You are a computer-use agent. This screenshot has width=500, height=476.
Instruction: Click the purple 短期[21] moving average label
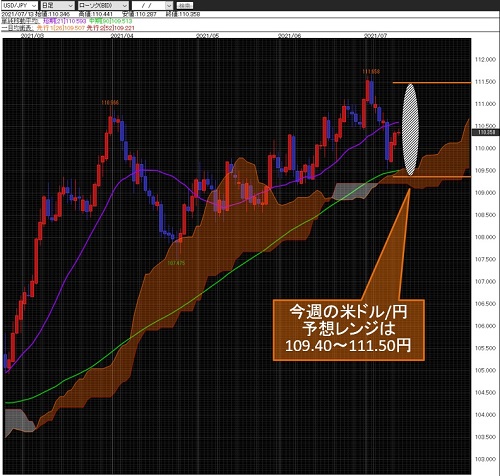click(x=65, y=21)
